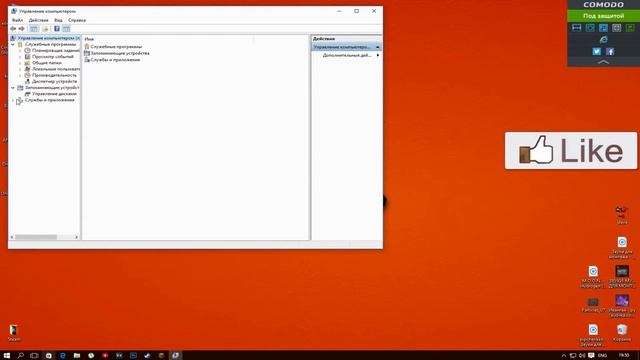Click the Имя column header
Viewport: 640px width, 360px height.
point(89,39)
